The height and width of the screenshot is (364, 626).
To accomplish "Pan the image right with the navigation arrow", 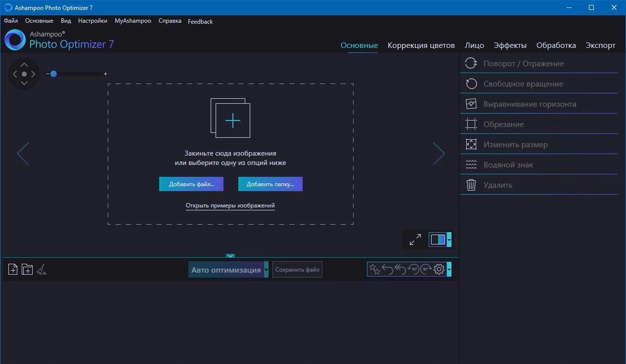I will tap(33, 74).
